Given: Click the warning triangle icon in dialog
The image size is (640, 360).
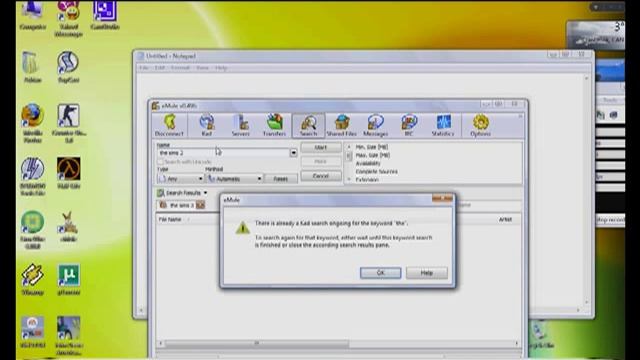Looking at the screenshot, I should point(242,227).
